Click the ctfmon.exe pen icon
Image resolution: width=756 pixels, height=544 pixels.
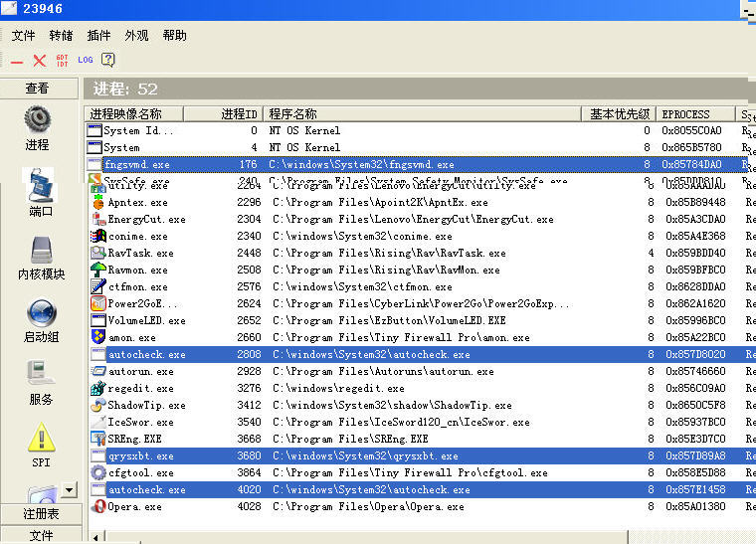click(x=97, y=286)
